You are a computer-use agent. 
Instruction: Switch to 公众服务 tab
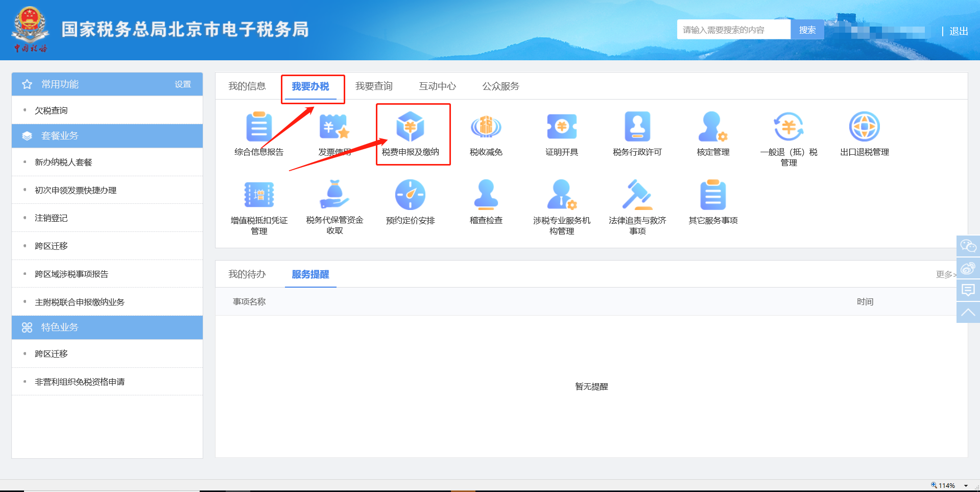click(501, 86)
